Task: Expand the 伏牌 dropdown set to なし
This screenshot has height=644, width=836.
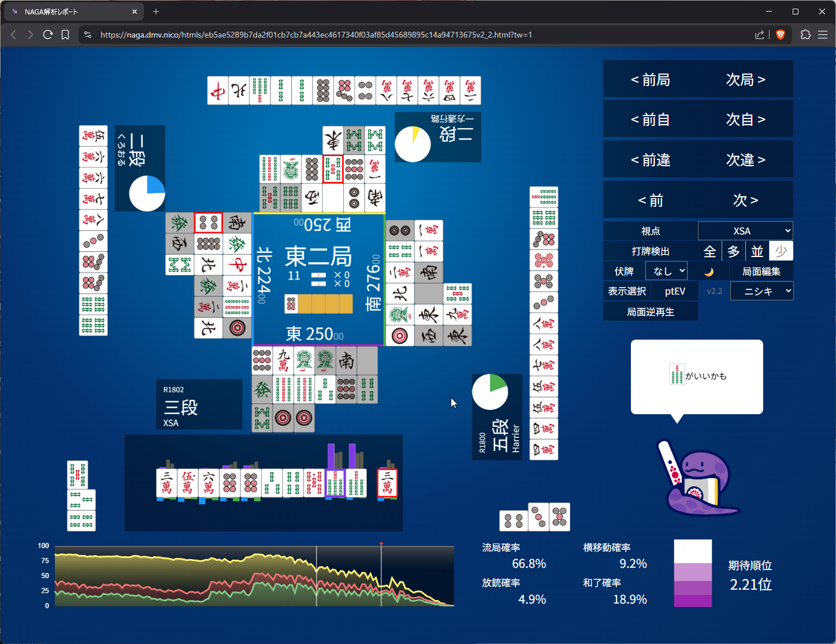Action: (667, 271)
